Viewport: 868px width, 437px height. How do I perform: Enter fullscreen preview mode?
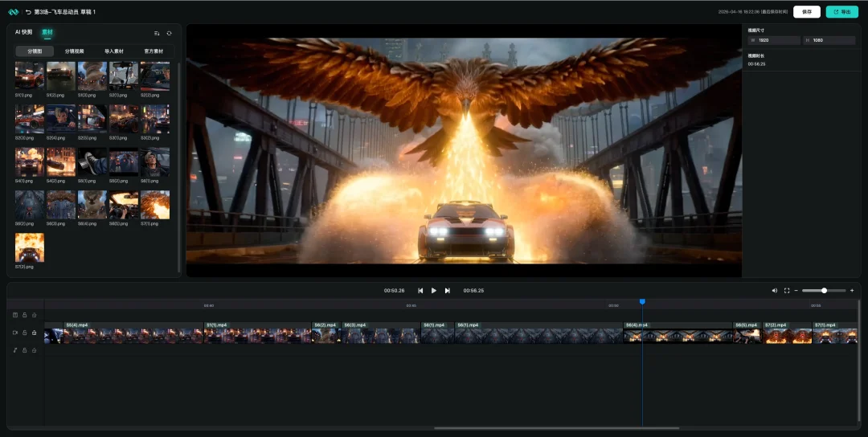click(x=787, y=290)
